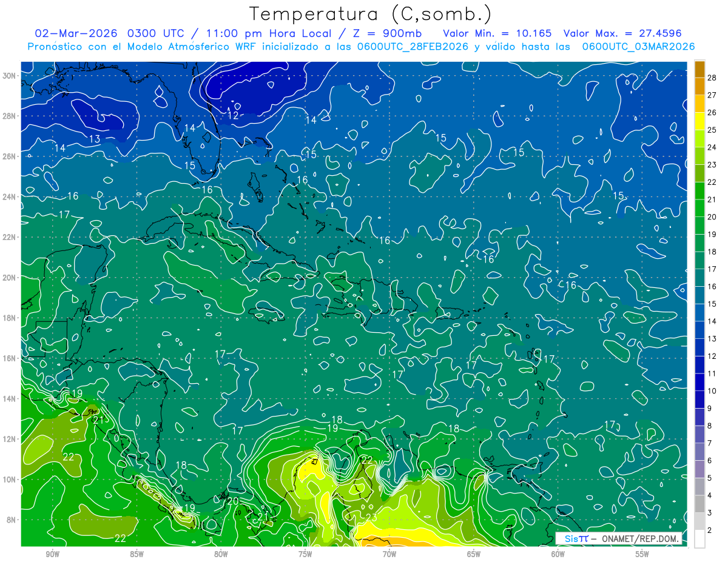Image resolution: width=728 pixels, height=562 pixels.
Task: Click the colorbar legend value 24
Action: point(712,147)
